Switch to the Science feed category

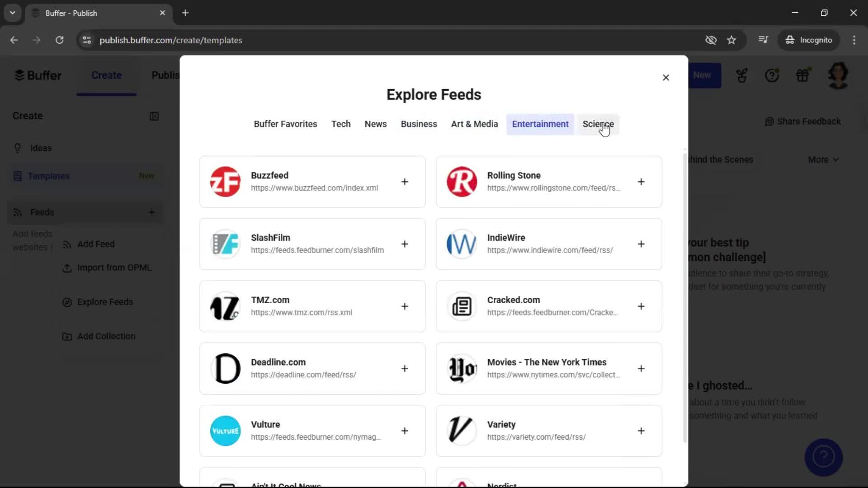[598, 124]
